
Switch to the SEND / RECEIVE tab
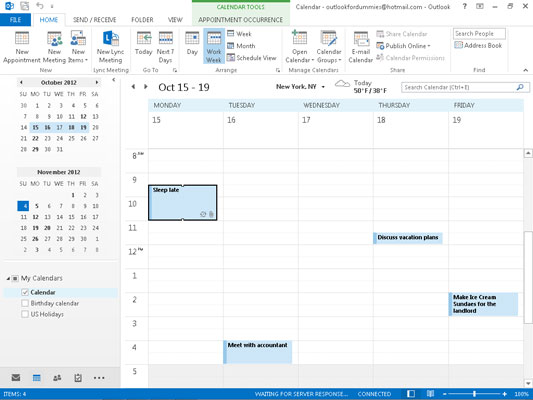pyautogui.click(x=94, y=20)
